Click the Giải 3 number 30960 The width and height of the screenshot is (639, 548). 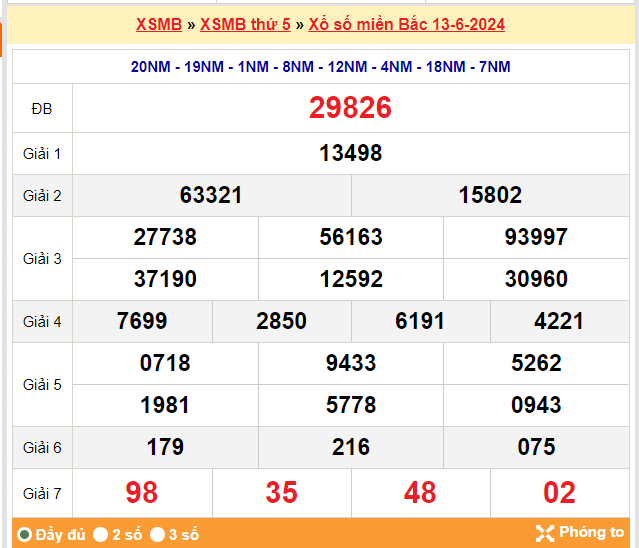[536, 279]
